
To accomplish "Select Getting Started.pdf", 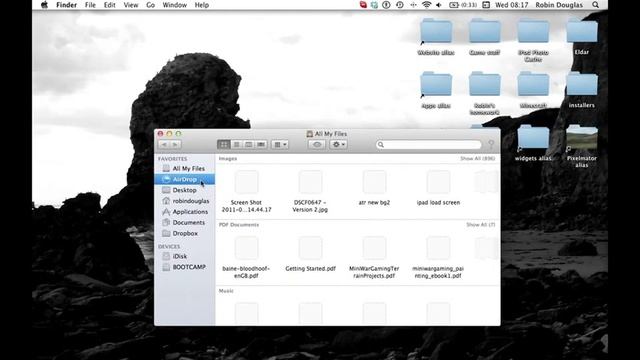I will (x=310, y=254).
